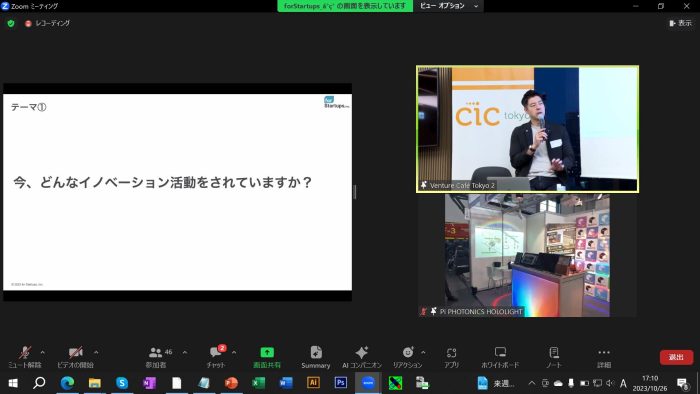The image size is (700, 394).
Task: Expand video options arrow beside camera button
Action: (x=96, y=353)
